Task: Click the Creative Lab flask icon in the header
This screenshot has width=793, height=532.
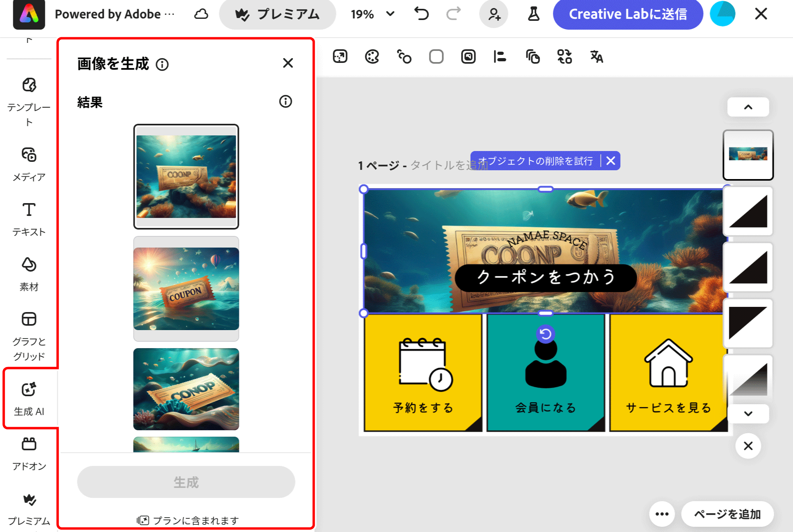Action: [533, 14]
